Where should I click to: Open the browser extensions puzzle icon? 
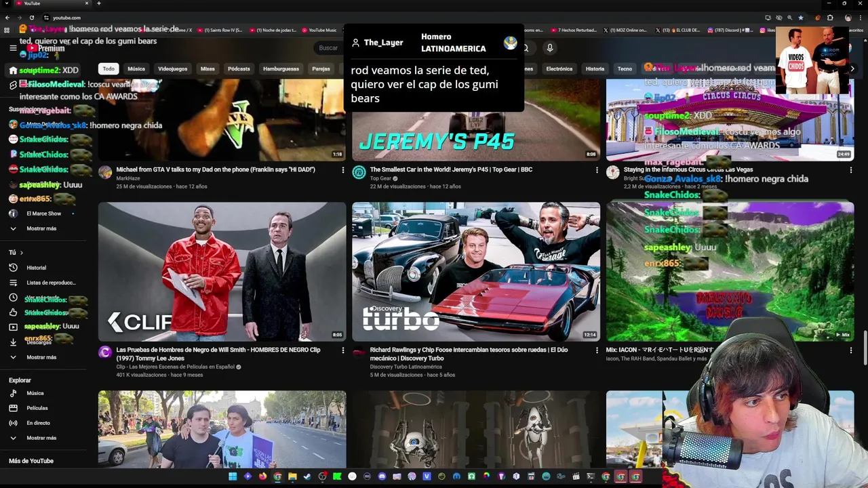pyautogui.click(x=830, y=18)
